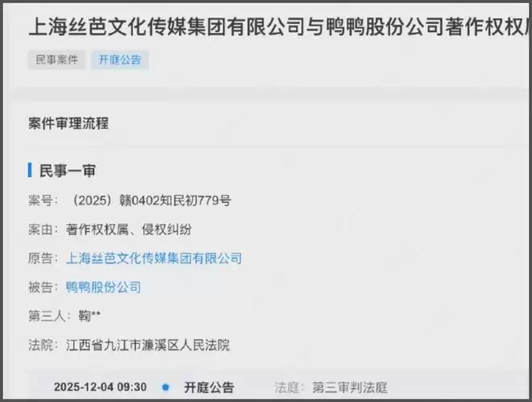Viewport: 532px width, 402px height.
Task: Select the 案件审理流程 section heading
Action: [x=69, y=123]
